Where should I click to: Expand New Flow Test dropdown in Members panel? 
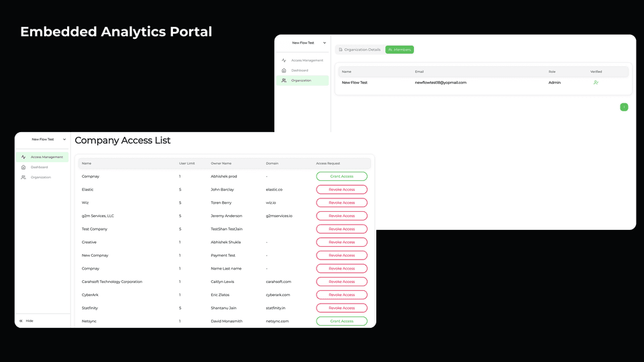point(325,43)
